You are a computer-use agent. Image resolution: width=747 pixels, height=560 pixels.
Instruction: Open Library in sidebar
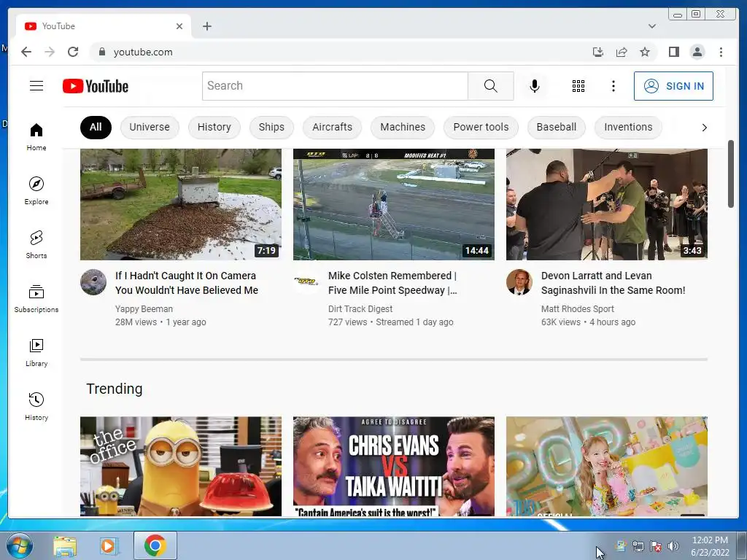[x=36, y=352]
